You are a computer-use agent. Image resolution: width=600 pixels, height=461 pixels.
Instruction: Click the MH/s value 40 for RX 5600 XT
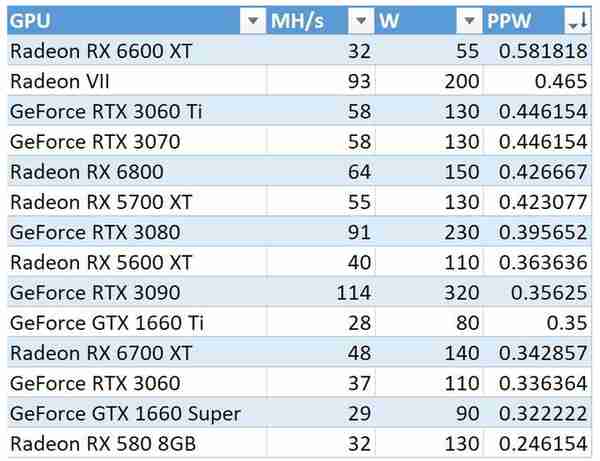pos(359,263)
